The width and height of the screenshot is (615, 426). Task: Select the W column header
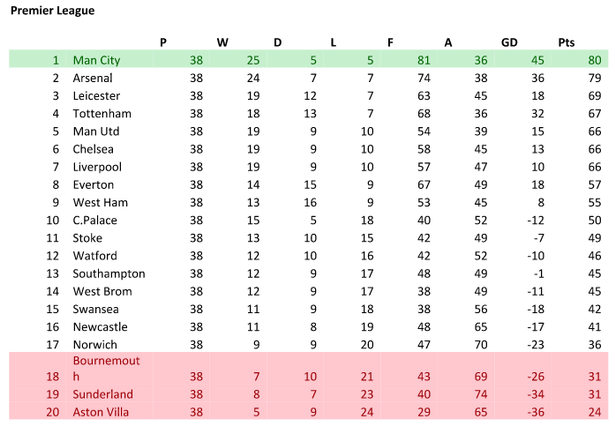[x=222, y=42]
